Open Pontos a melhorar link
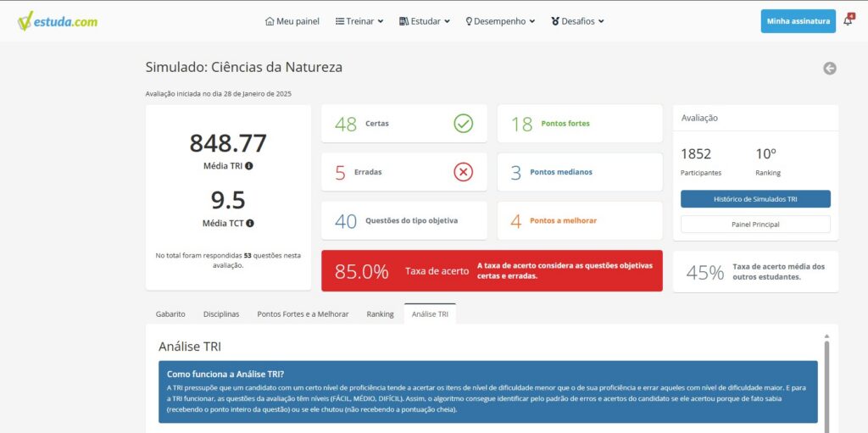Screen dimensions: 868x433 coord(563,220)
